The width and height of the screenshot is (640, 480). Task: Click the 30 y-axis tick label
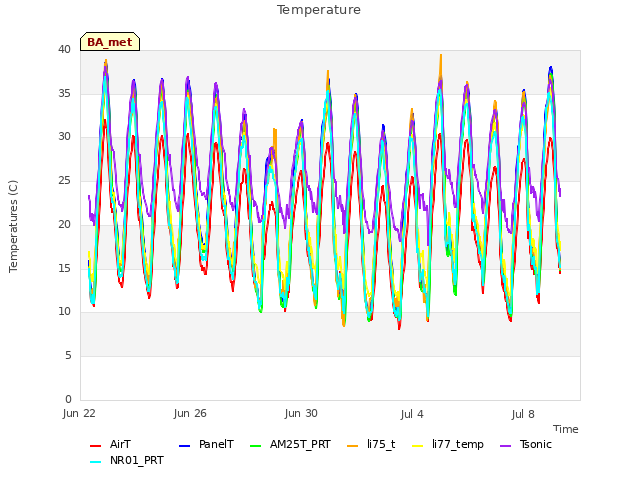[x=64, y=137]
